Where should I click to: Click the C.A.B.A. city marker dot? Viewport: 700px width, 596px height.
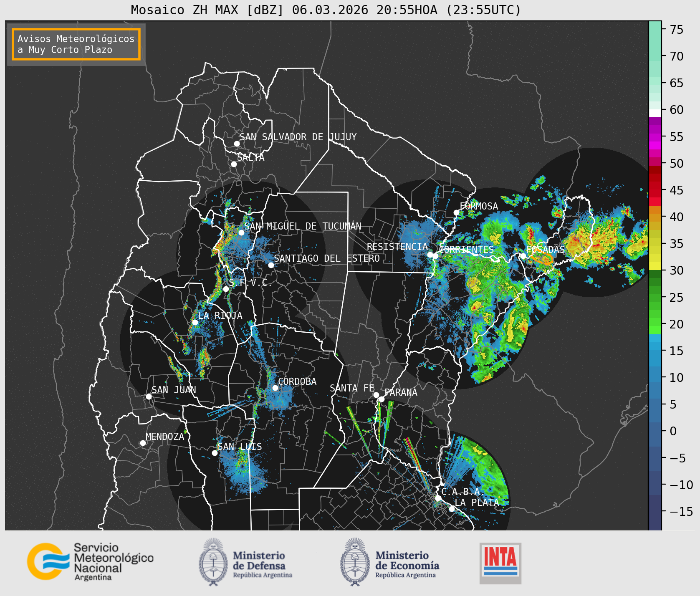coord(438,498)
